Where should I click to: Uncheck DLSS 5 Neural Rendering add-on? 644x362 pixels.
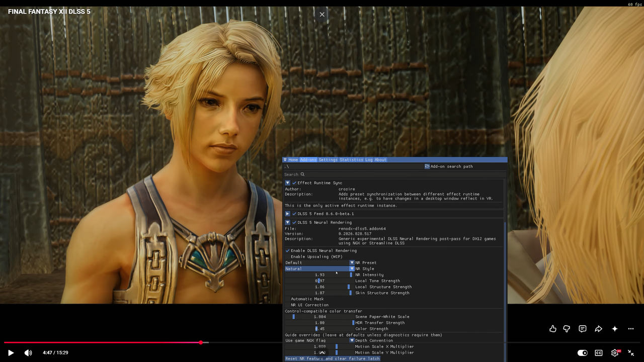[294, 222]
